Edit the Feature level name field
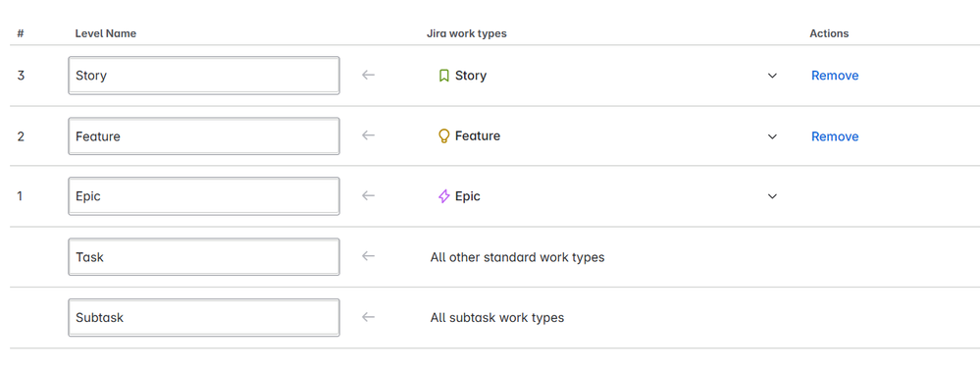980x374 pixels. click(x=204, y=136)
